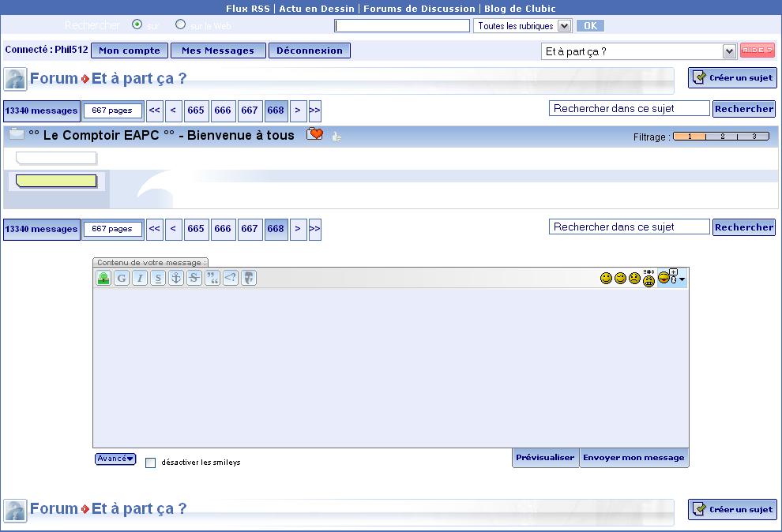The width and height of the screenshot is (782, 532).
Task: Expand the "Avancé" options menu
Action: [x=115, y=459]
